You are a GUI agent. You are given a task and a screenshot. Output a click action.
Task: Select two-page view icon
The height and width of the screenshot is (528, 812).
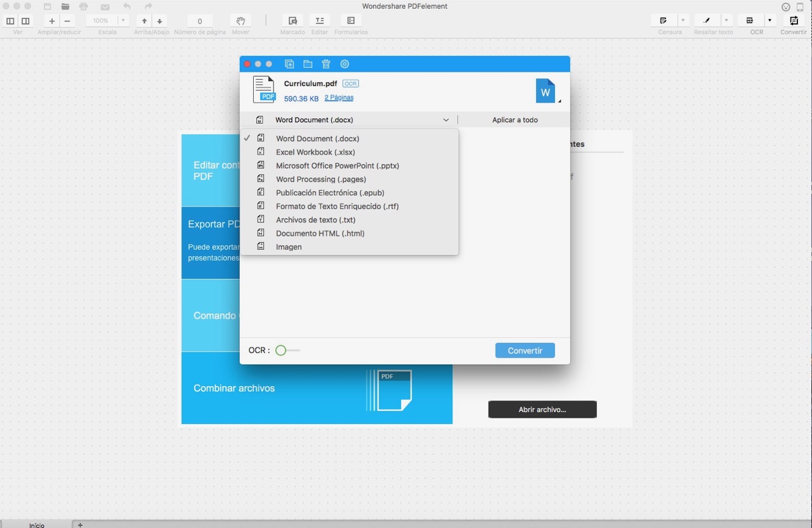(x=25, y=21)
